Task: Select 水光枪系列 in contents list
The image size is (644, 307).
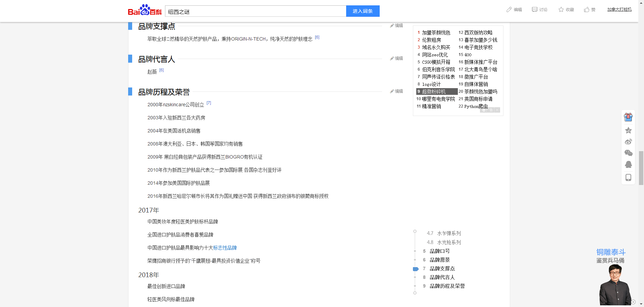Action: pyautogui.click(x=449, y=242)
